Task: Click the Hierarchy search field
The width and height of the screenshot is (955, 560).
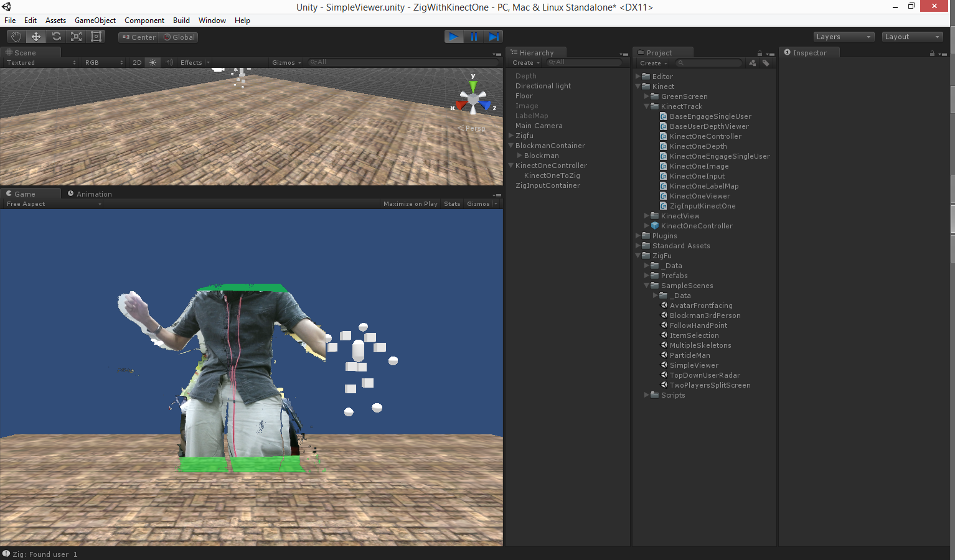Action: tap(585, 62)
